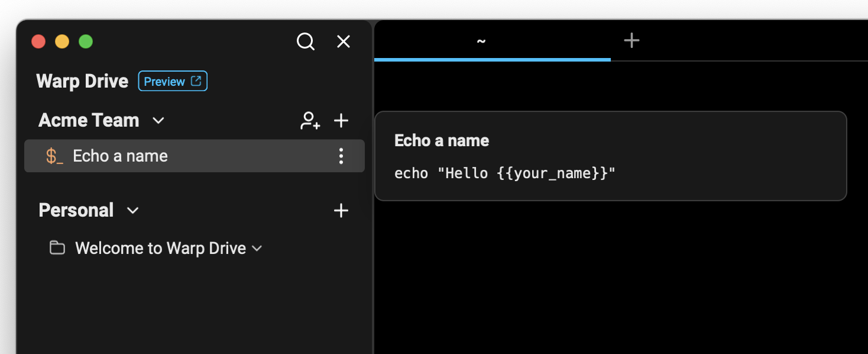
Task: Collapse the Personal section chevron
Action: tap(133, 211)
